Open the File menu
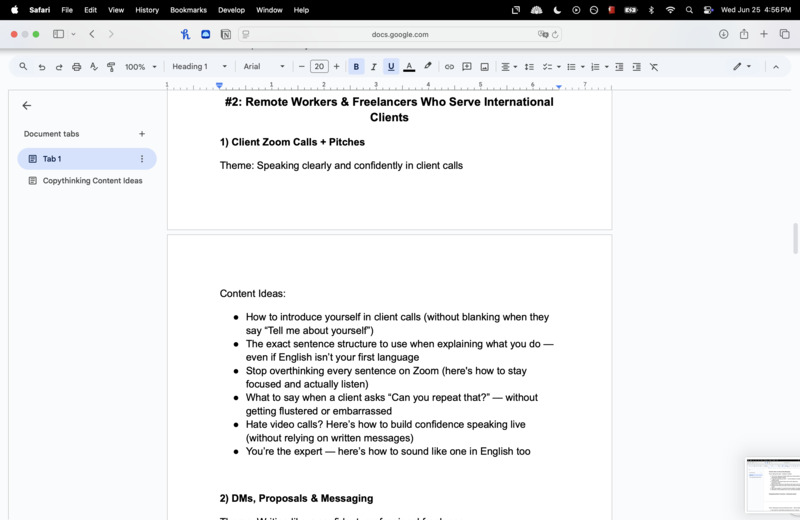Image resolution: width=800 pixels, height=520 pixels. (67, 10)
